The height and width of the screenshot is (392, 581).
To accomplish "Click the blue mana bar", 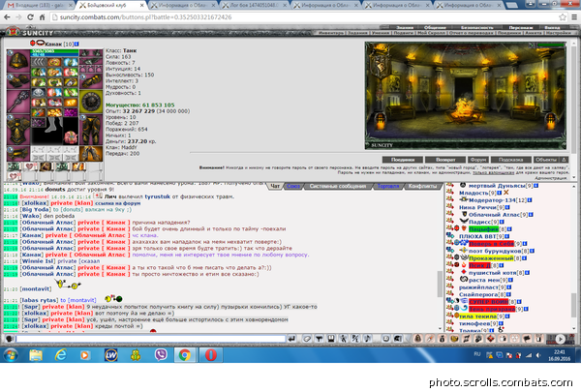I will pyautogui.click(x=54, y=55).
